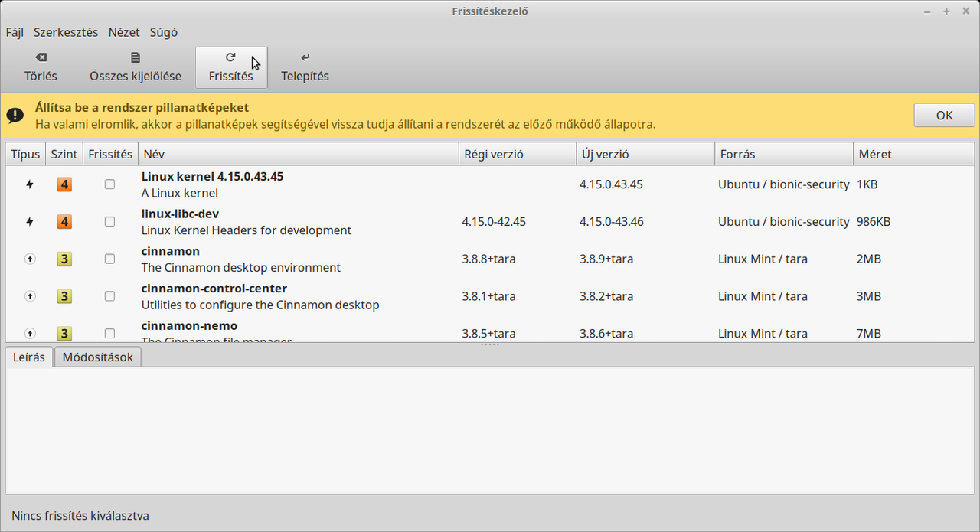The width and height of the screenshot is (980, 532).
Task: Click the level 3 badge of the cinnamon row
Action: click(64, 259)
